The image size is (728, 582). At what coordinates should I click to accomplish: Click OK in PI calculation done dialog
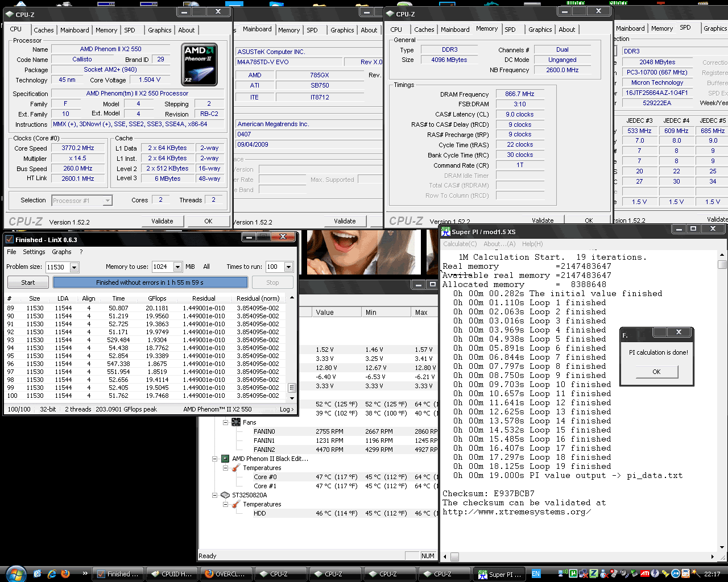656,372
